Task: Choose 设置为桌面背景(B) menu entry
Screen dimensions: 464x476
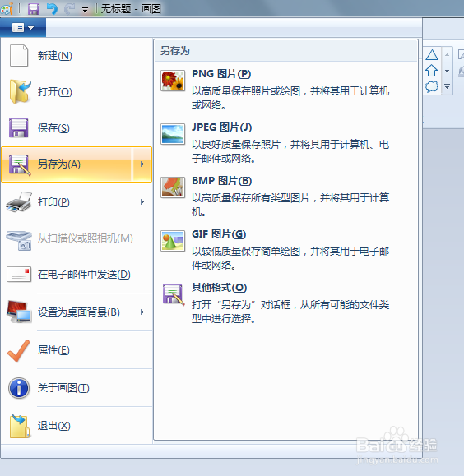Action: [x=67, y=312]
